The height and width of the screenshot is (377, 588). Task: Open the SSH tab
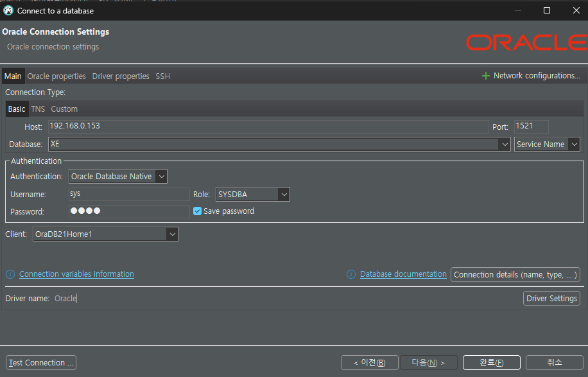click(163, 76)
